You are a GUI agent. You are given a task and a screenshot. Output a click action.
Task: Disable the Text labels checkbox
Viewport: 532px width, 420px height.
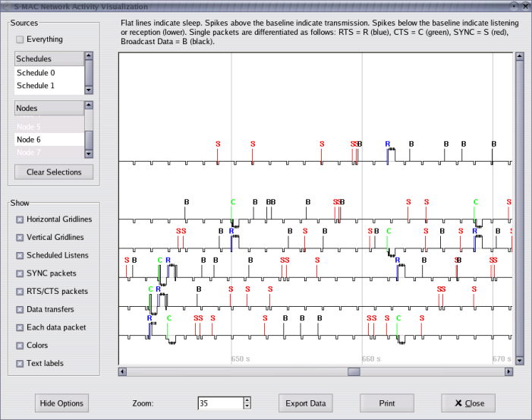20,364
